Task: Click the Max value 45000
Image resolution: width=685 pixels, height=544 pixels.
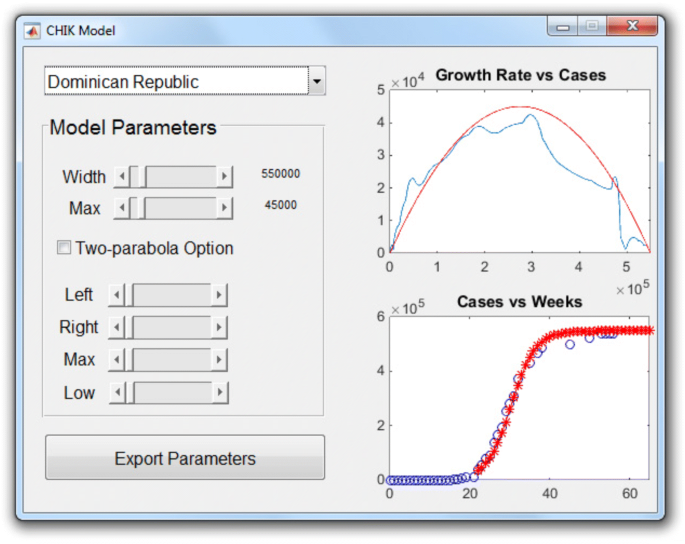Action: (280, 204)
